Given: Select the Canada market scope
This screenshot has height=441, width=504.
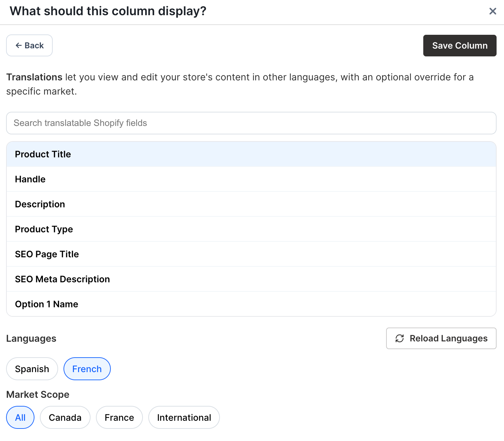Looking at the screenshot, I should coord(65,417).
